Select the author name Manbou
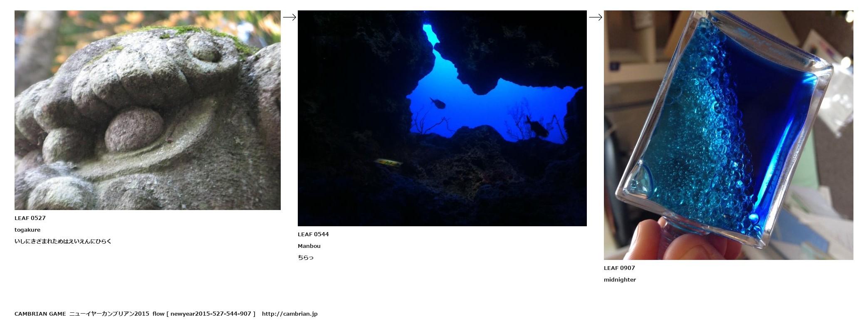Screen dimensions: 868x324 point(309,246)
